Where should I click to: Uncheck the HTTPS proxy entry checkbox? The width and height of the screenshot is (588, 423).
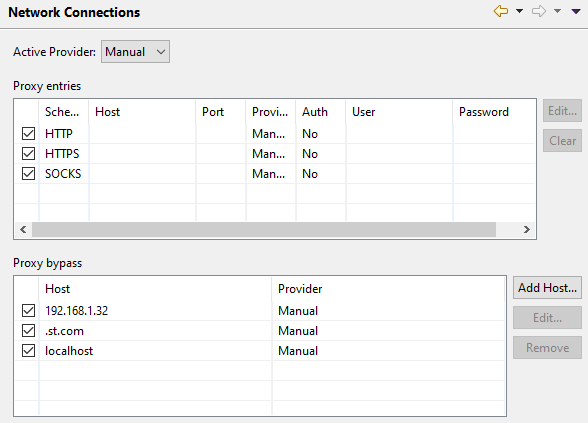(28, 154)
